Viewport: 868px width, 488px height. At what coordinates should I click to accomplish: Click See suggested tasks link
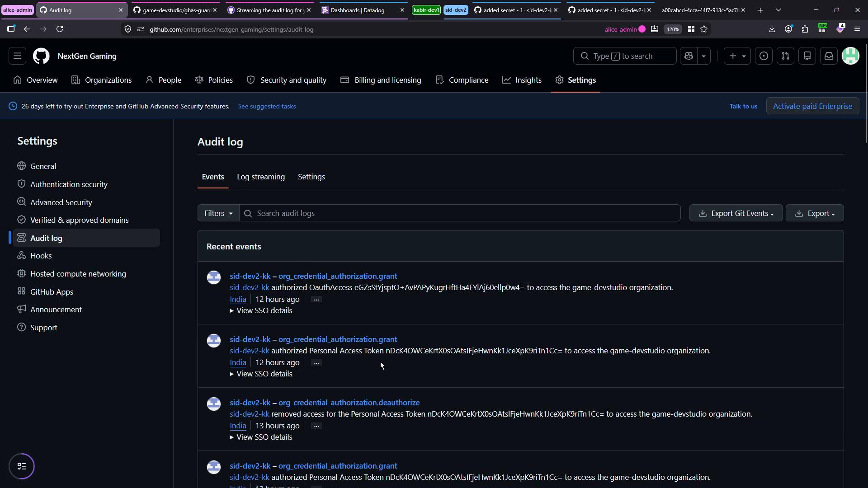coord(267,106)
